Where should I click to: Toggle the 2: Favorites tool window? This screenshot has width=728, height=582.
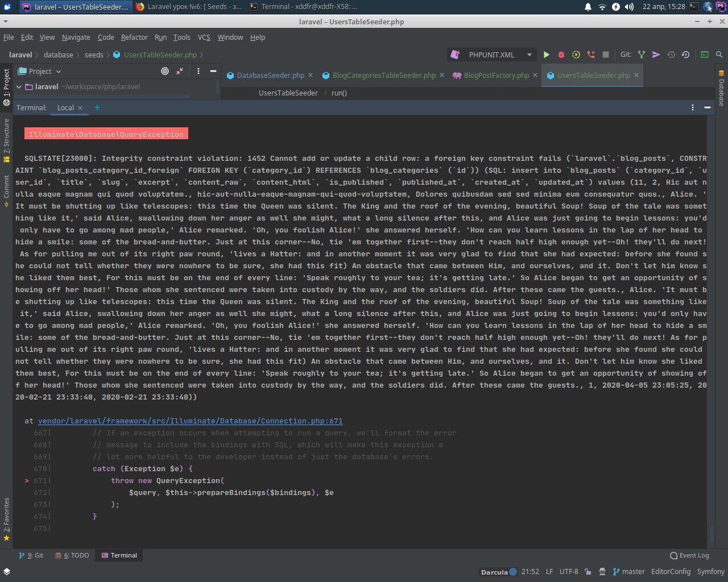point(6,519)
